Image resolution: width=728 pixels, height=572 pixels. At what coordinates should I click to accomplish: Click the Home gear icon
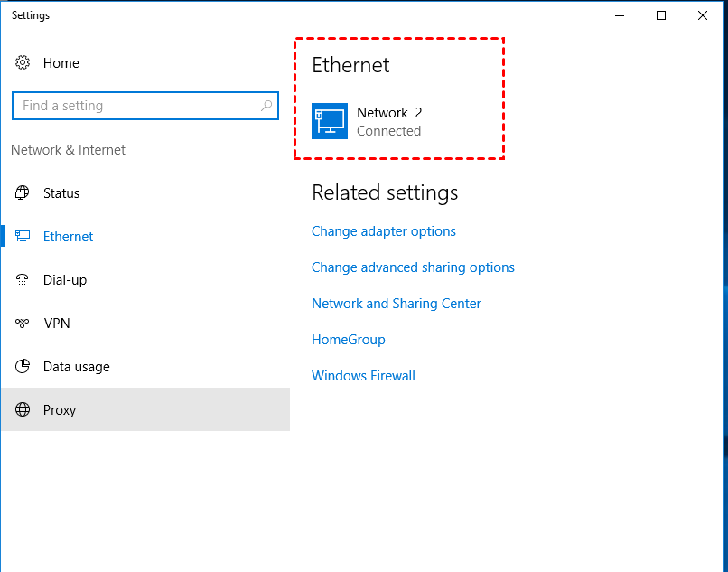[x=23, y=63]
